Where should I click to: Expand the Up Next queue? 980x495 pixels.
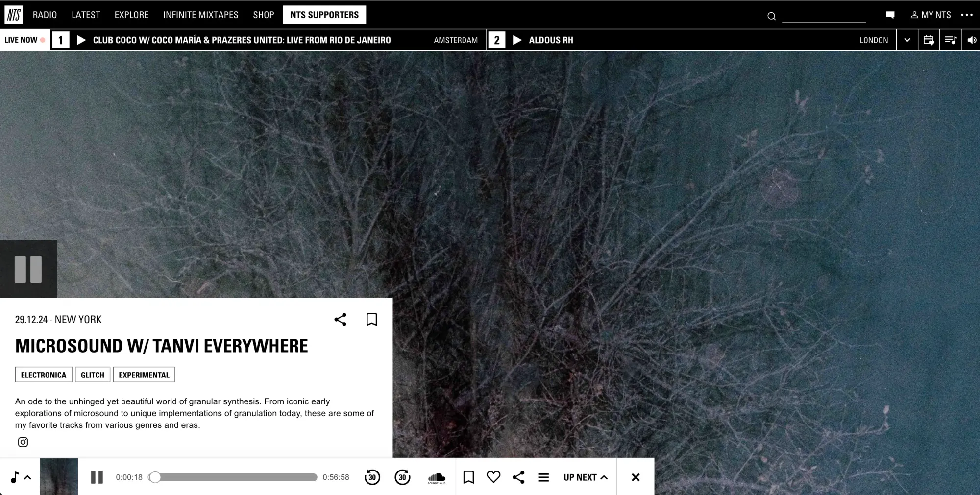point(585,477)
